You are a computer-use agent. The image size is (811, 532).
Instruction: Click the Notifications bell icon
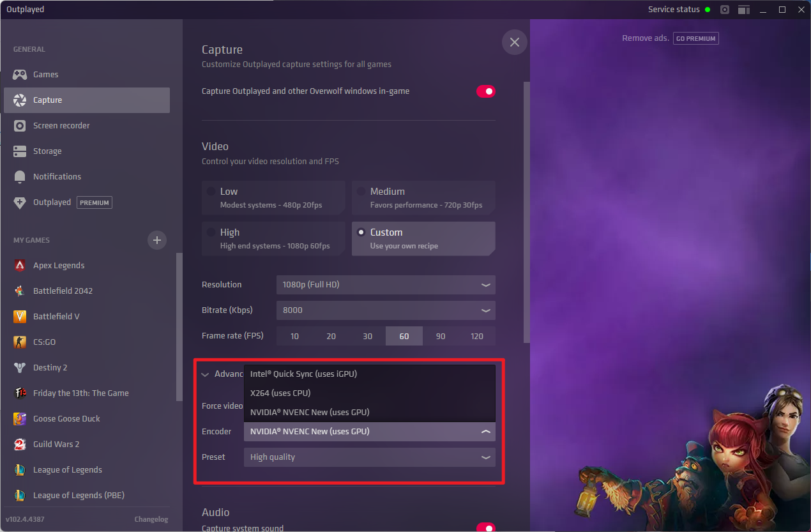coord(20,177)
